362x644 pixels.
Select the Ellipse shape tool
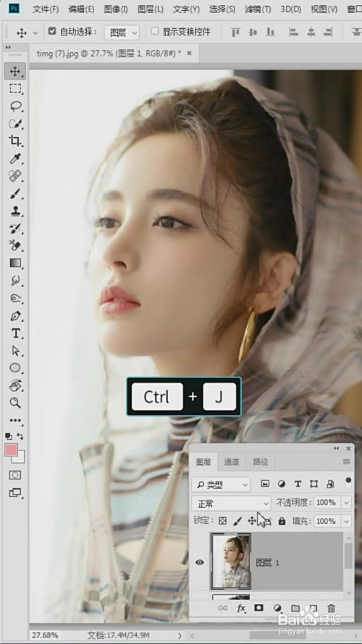tap(15, 368)
